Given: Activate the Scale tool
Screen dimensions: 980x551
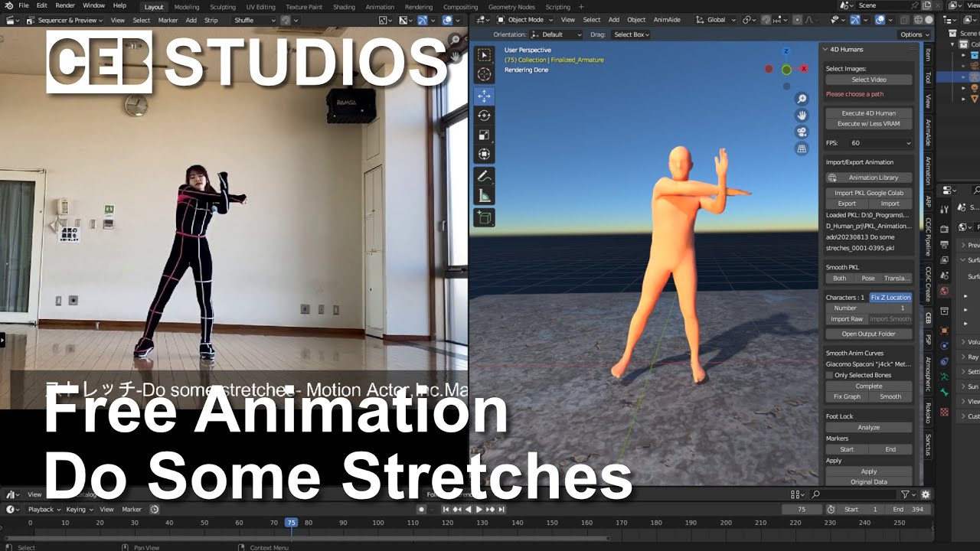Looking at the screenshot, I should click(x=484, y=135).
